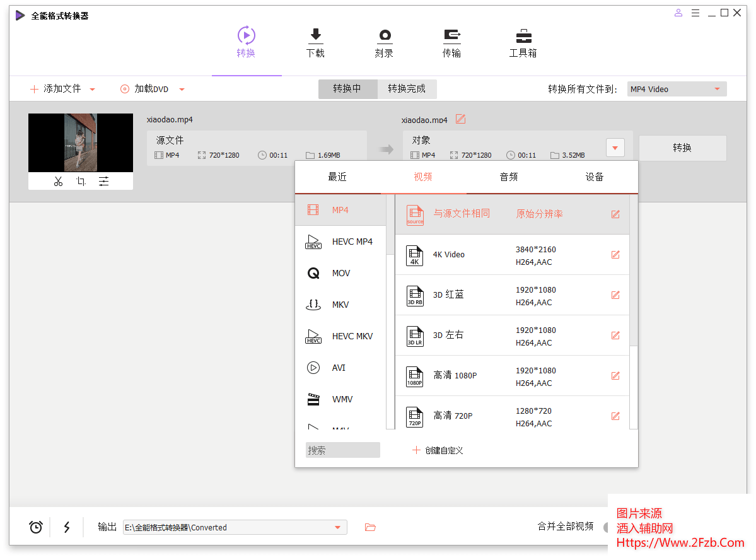Expand the output path dropdown
Viewport: 756px width, 560px height.
coord(338,527)
